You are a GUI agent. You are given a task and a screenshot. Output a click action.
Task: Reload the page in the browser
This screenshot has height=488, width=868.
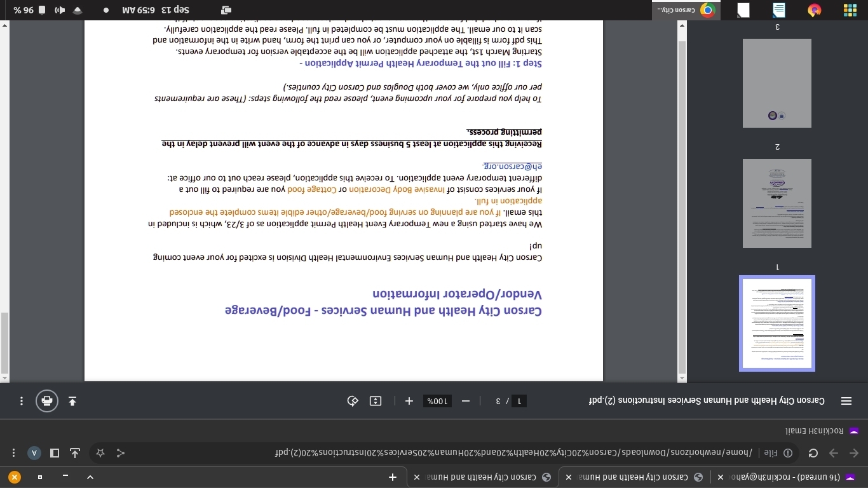(813, 453)
